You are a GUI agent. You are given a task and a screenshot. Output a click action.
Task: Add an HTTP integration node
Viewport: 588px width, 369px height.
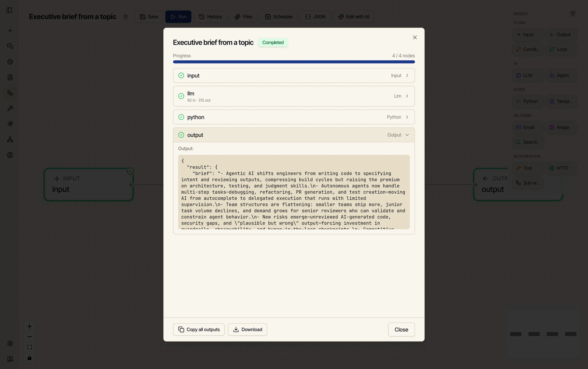click(561, 168)
